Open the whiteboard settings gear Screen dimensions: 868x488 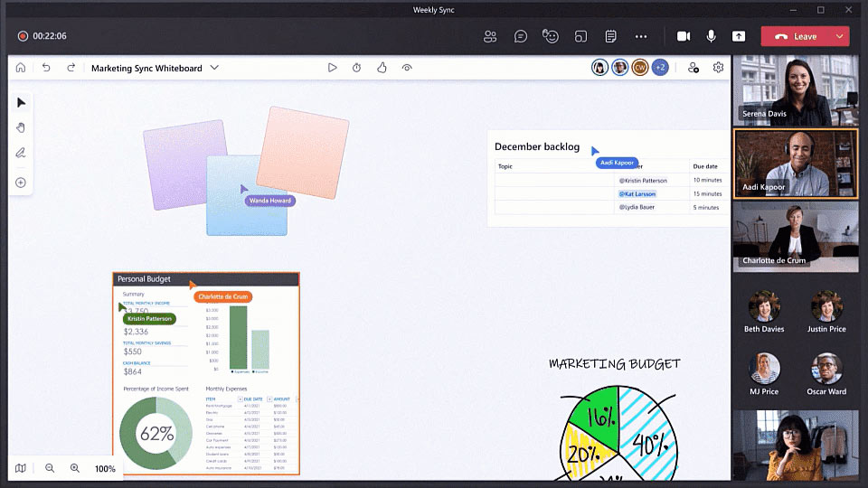click(718, 68)
